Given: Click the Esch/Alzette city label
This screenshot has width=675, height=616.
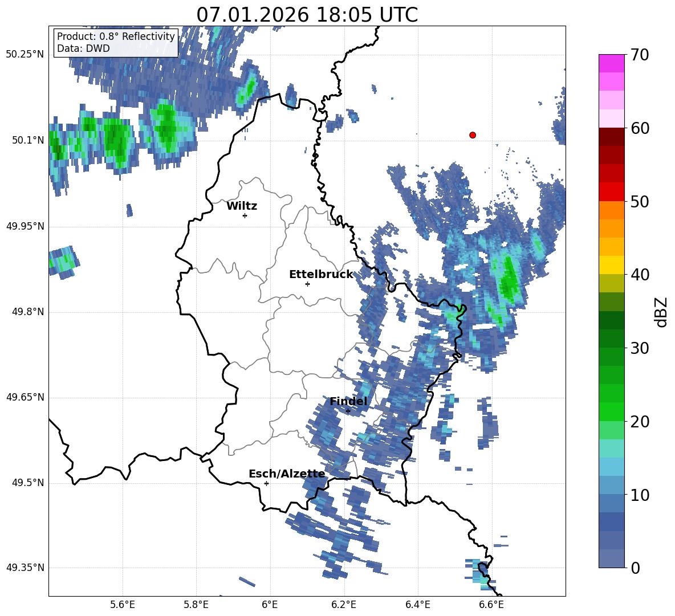Looking at the screenshot, I should [287, 474].
